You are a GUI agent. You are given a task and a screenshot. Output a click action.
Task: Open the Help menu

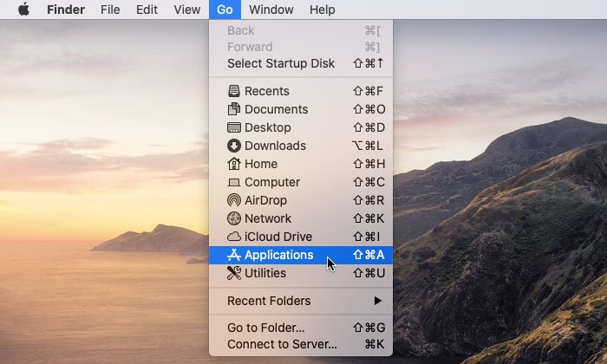point(322,10)
